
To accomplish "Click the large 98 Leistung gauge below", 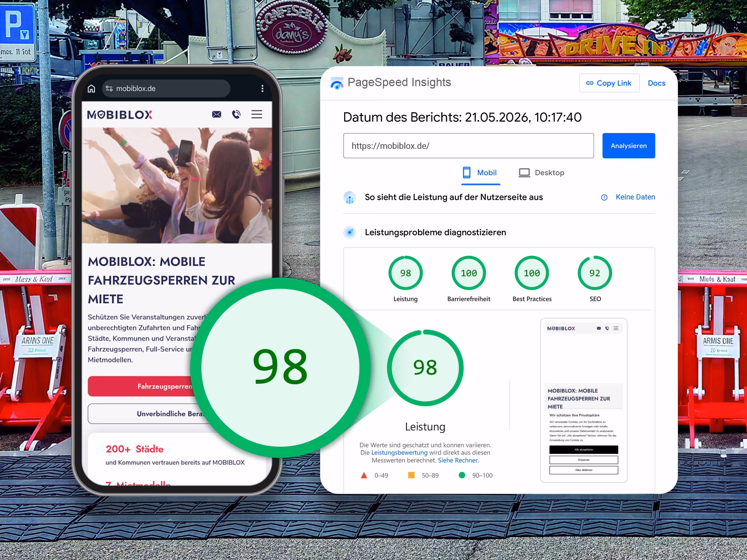I will [x=425, y=368].
